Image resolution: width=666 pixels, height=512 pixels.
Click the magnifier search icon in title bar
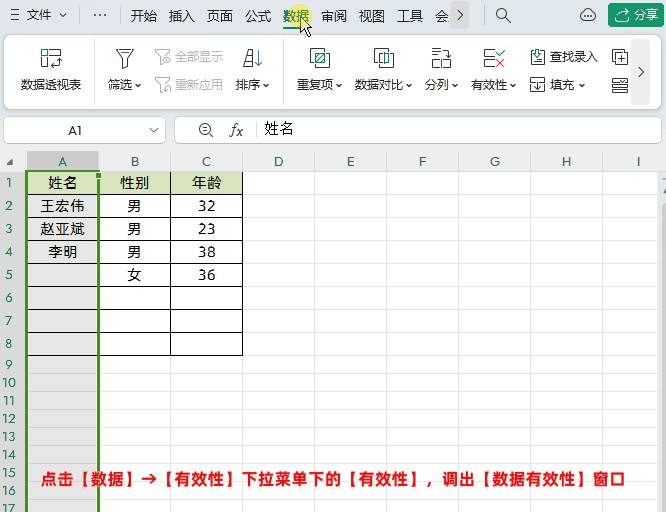coord(503,15)
